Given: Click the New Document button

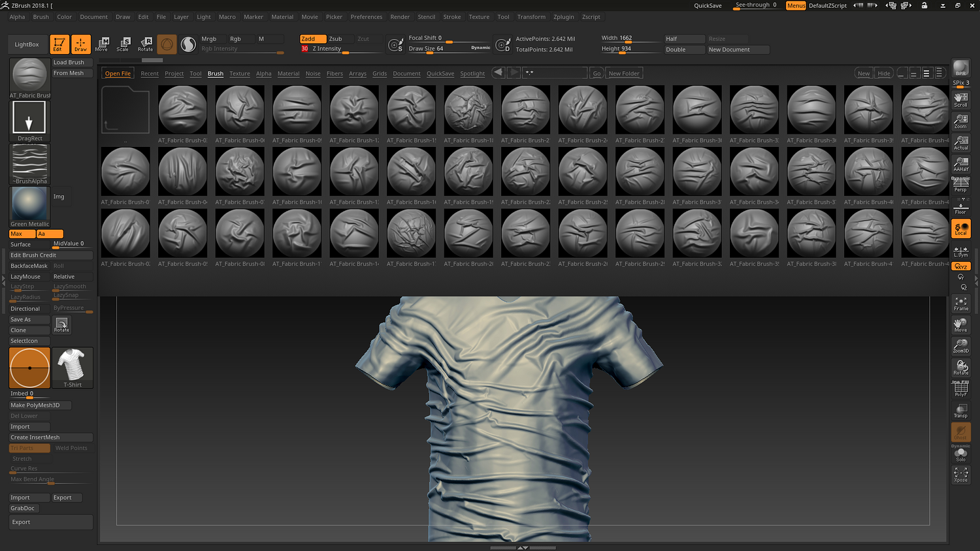Looking at the screenshot, I should [x=738, y=50].
